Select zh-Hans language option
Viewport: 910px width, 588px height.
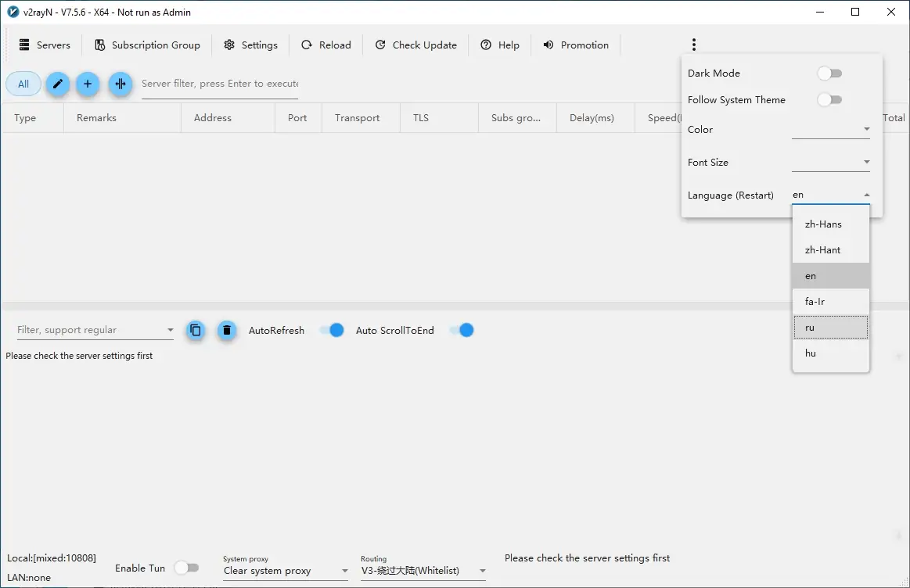[x=831, y=224]
